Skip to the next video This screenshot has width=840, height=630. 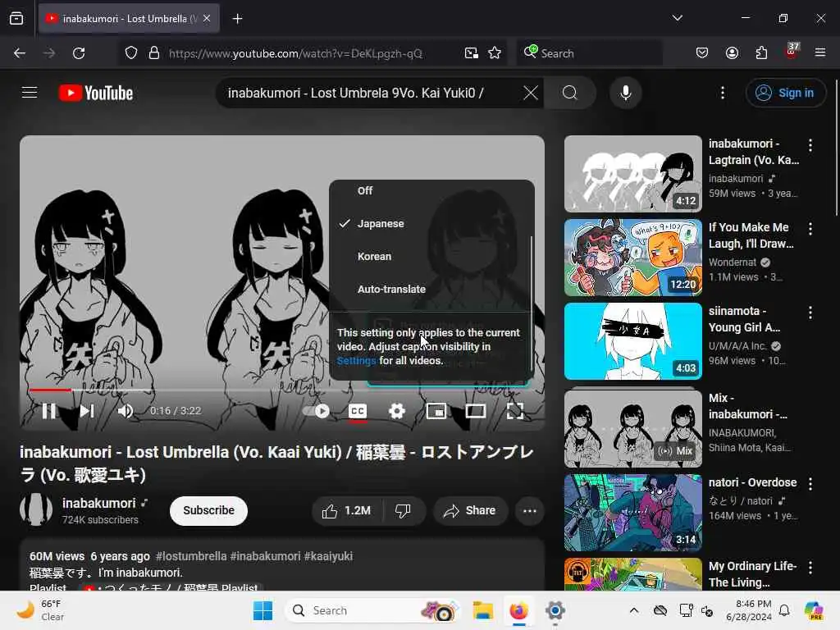pos(87,411)
